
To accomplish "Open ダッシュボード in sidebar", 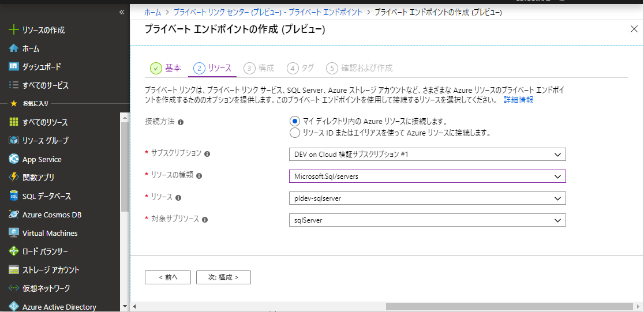I will tap(42, 67).
